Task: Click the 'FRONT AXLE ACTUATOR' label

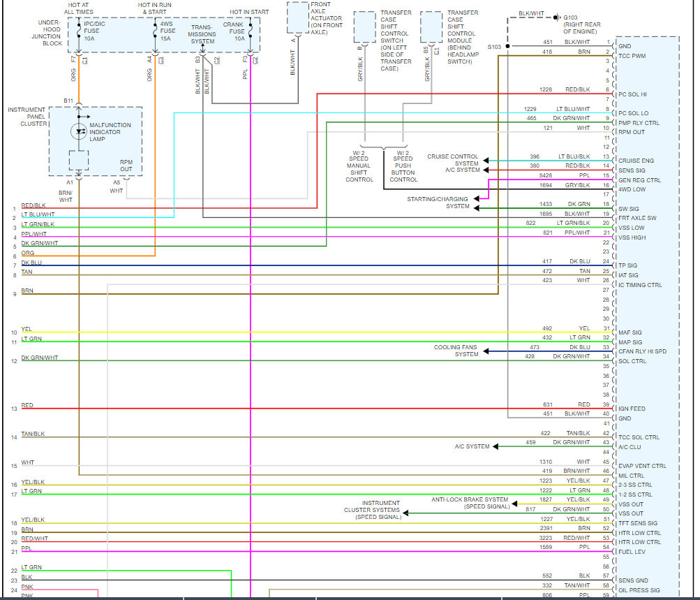Action: (x=327, y=18)
